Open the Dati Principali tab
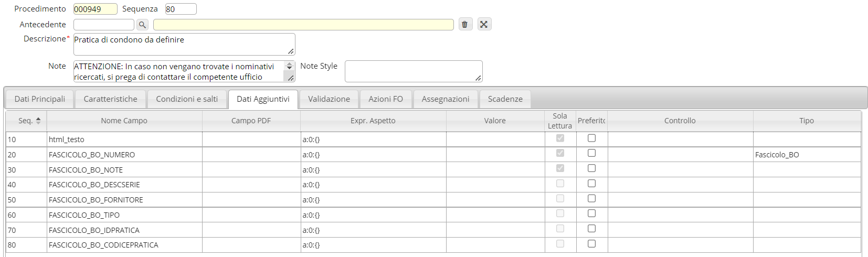Screen dimensions: 868x257 tap(40, 99)
